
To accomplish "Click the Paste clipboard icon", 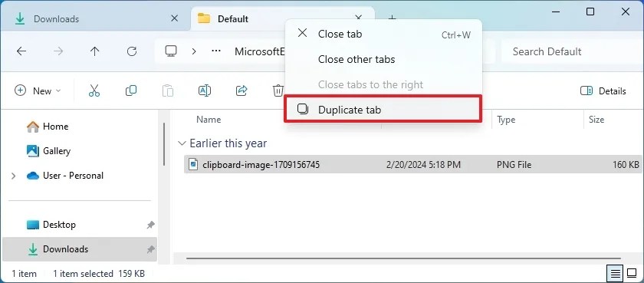I will coord(168,90).
